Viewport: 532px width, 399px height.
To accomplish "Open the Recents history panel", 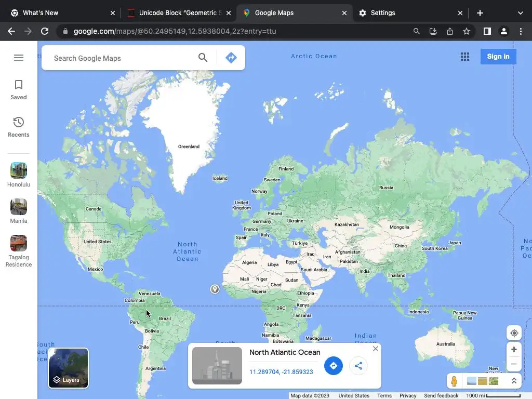I will point(19,127).
